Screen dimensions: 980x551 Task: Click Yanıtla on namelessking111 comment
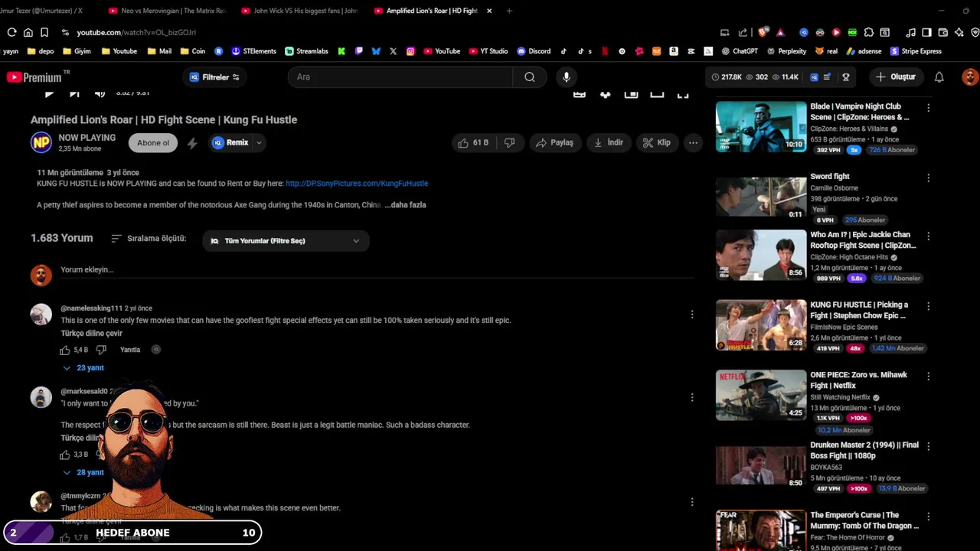click(x=130, y=350)
